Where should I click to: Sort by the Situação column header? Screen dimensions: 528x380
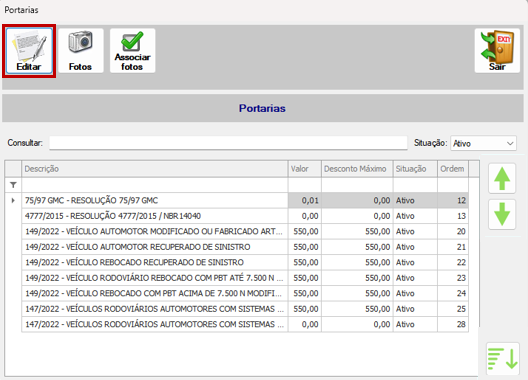click(x=415, y=169)
